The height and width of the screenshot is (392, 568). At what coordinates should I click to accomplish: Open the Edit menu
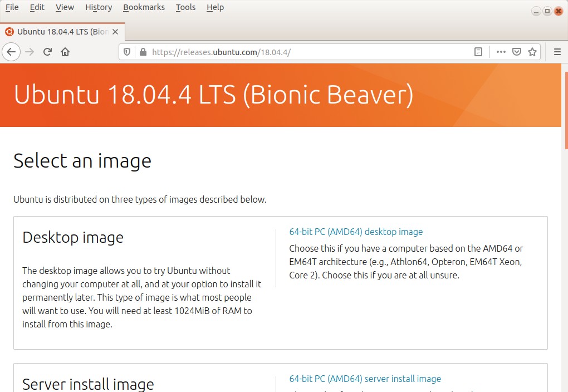click(x=37, y=7)
